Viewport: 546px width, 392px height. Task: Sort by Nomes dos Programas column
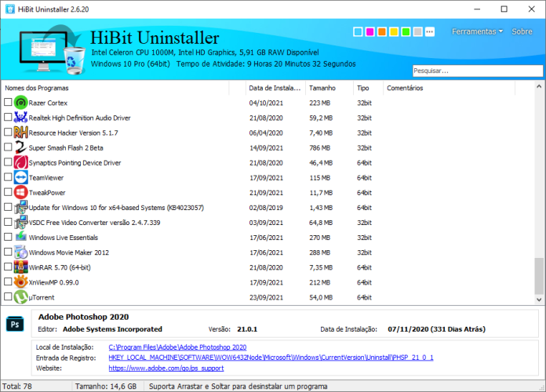pyautogui.click(x=115, y=88)
